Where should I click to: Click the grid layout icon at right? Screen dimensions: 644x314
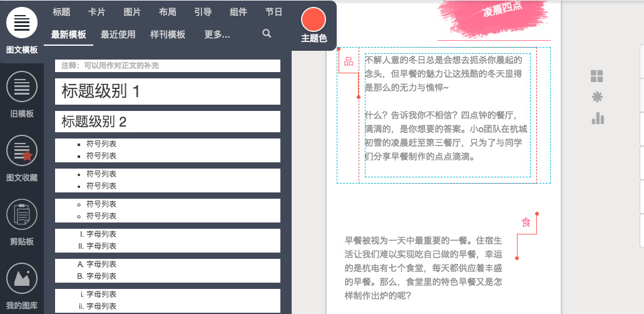click(597, 76)
